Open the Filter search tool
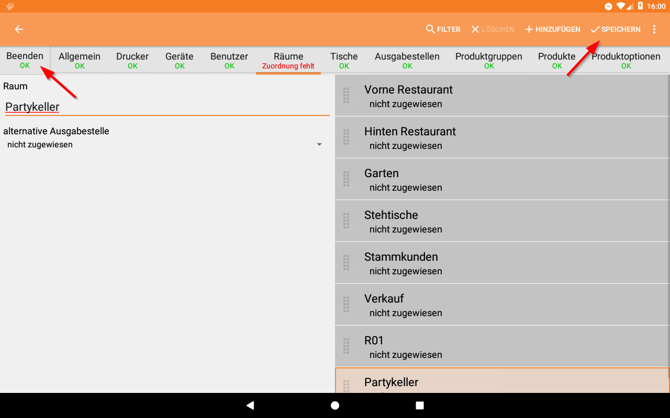Screen dimensions: 670x418 click(x=443, y=30)
